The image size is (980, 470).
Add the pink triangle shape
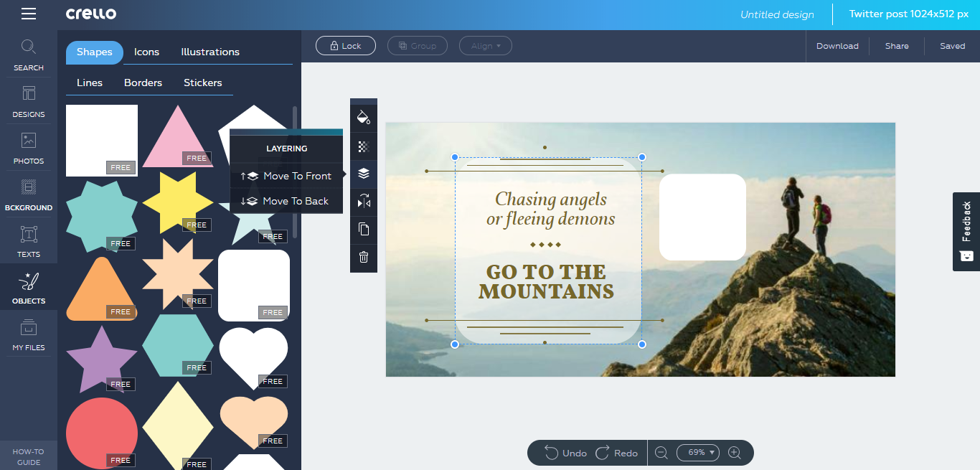(x=176, y=136)
